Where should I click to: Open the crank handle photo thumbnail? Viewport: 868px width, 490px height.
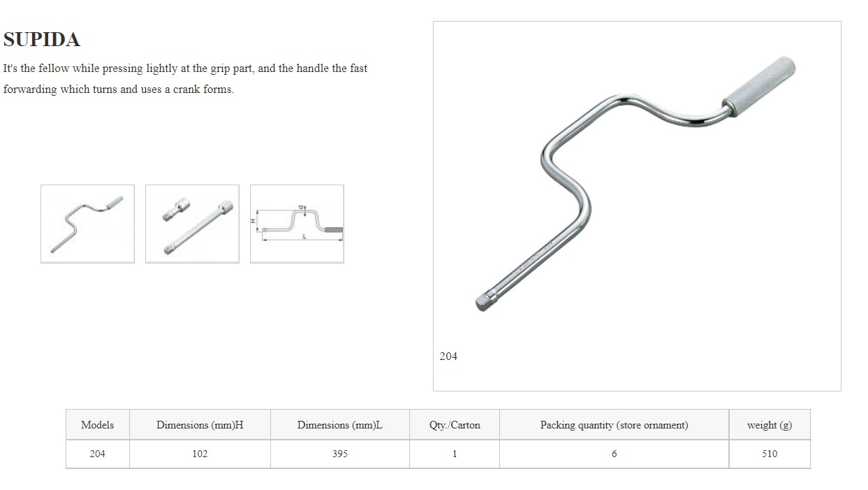point(87,224)
